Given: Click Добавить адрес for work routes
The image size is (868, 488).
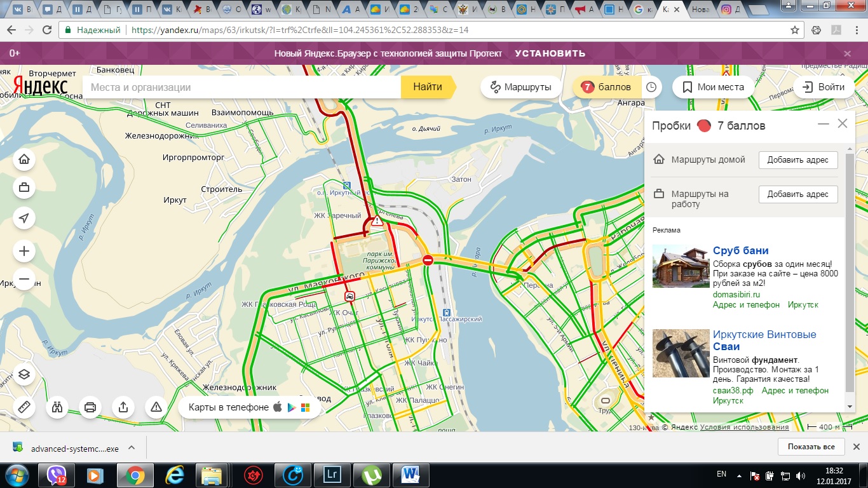Looking at the screenshot, I should pyautogui.click(x=798, y=194).
